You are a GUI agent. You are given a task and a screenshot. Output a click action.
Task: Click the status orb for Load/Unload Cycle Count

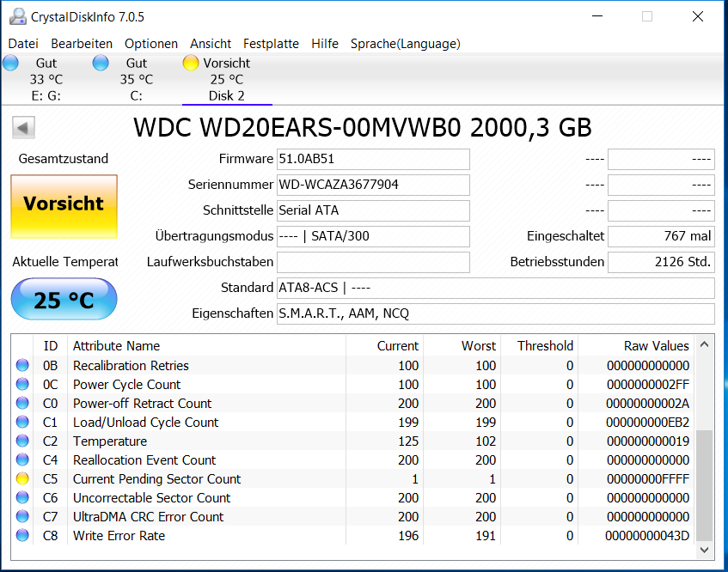click(x=22, y=423)
